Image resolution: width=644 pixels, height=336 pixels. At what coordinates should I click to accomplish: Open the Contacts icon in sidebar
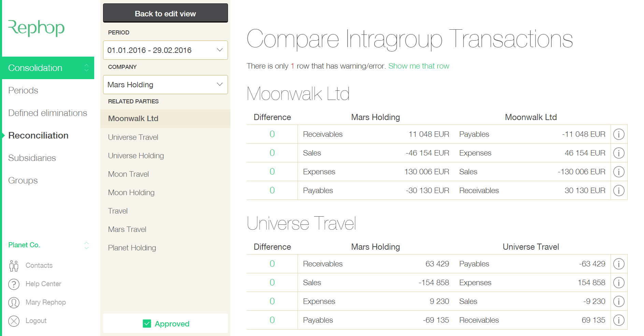pyautogui.click(x=14, y=265)
